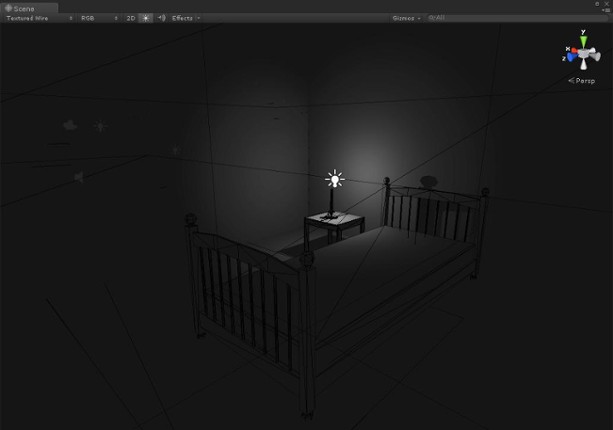Select the nightstand table in the scene
Viewport: 613px width, 430px height.
coord(334,224)
